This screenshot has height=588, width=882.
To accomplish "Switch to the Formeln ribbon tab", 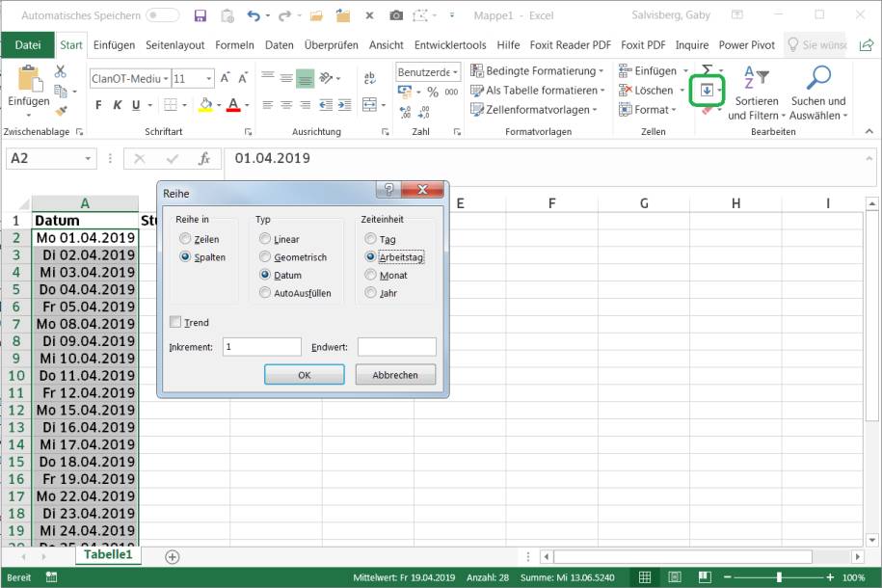I will click(x=234, y=45).
